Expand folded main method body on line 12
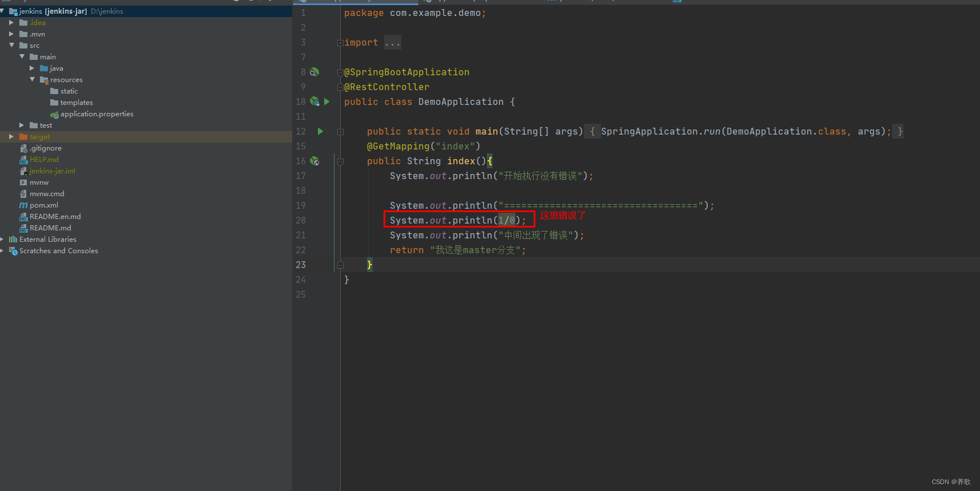Screen dimensions: 980x491 pyautogui.click(x=340, y=132)
